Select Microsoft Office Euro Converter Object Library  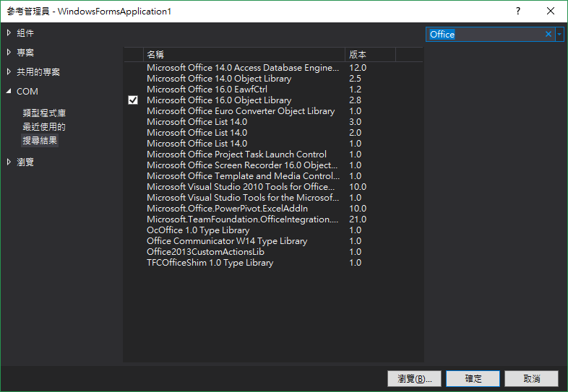point(273,111)
